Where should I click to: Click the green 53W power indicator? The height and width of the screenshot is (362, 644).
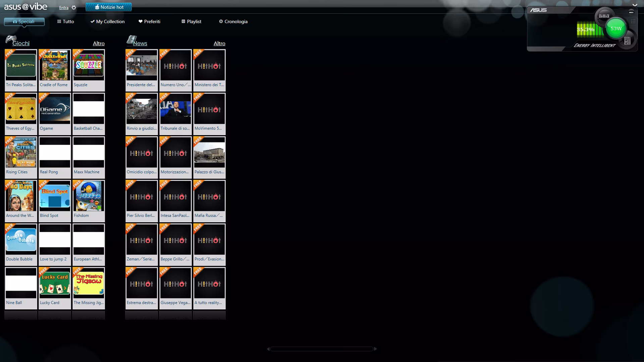(616, 28)
